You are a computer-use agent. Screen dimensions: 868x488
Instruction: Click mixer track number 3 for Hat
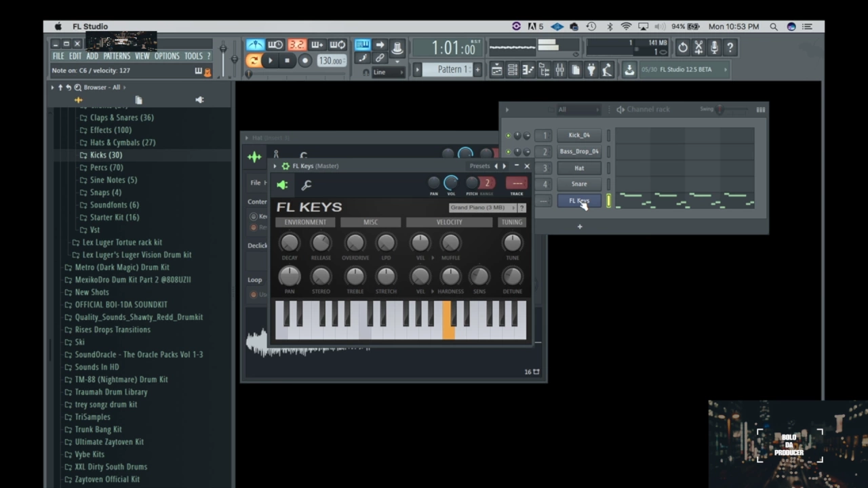tap(544, 168)
